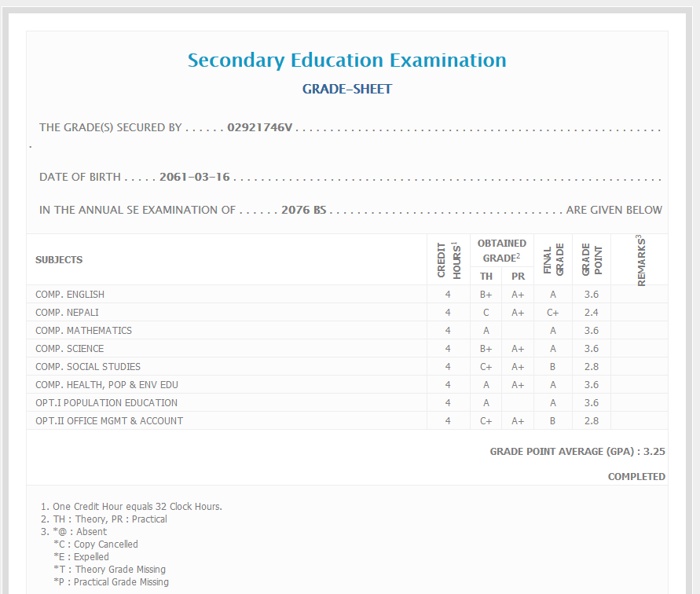Click the REMARKS column header

640,259
